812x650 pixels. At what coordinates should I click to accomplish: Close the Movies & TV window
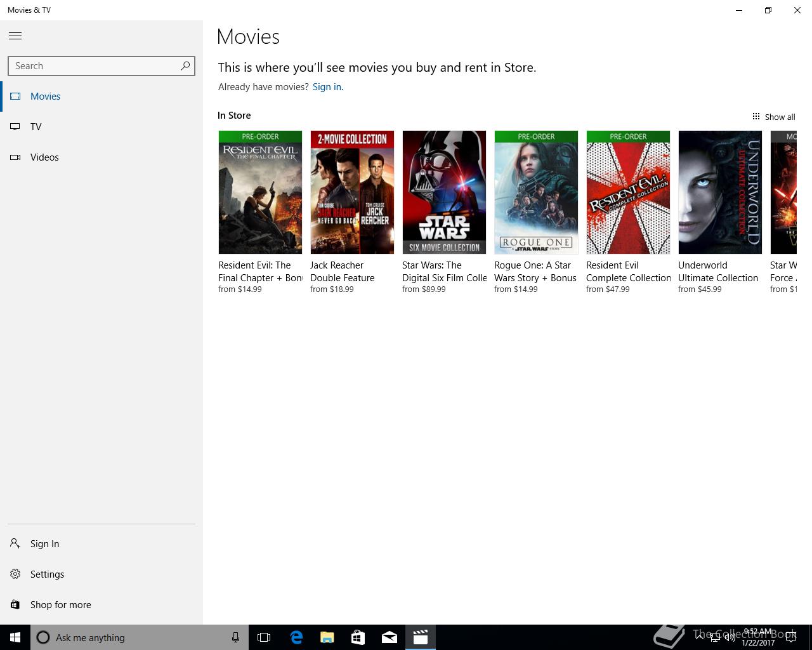click(x=797, y=10)
